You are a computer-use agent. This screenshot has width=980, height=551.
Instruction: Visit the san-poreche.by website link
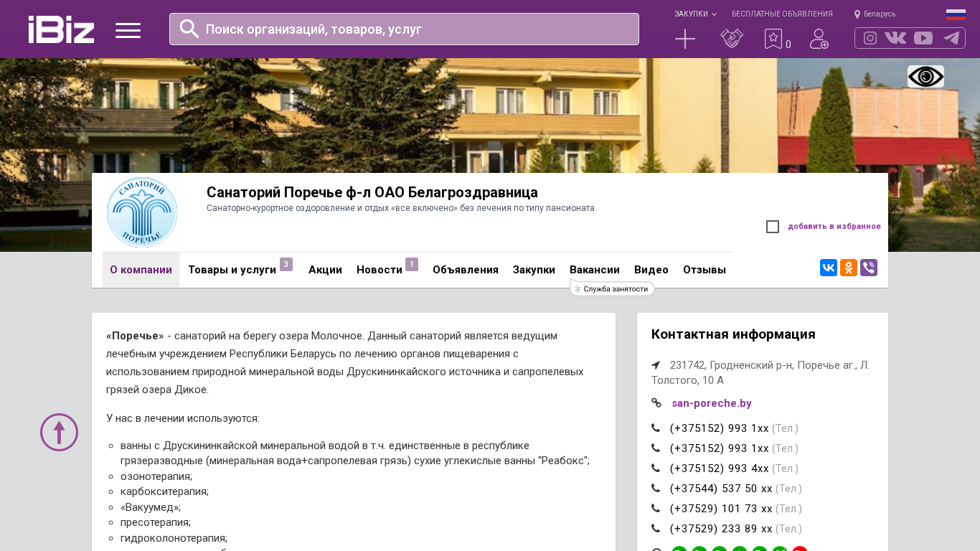point(712,403)
